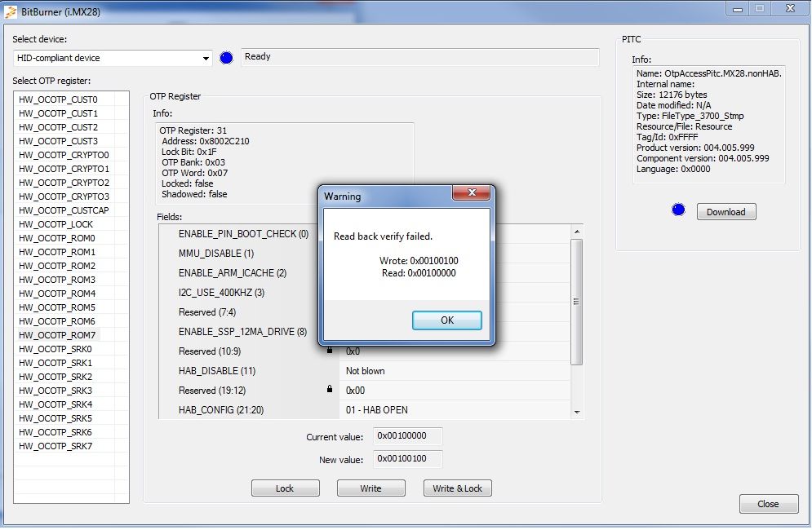Image resolution: width=812 pixels, height=530 pixels.
Task: Click the lock icon of Reserved (19:12)
Action: pos(330,389)
